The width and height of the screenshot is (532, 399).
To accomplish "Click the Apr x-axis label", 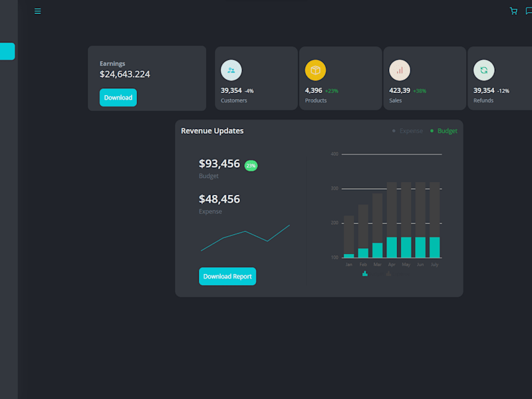I will coord(392,264).
